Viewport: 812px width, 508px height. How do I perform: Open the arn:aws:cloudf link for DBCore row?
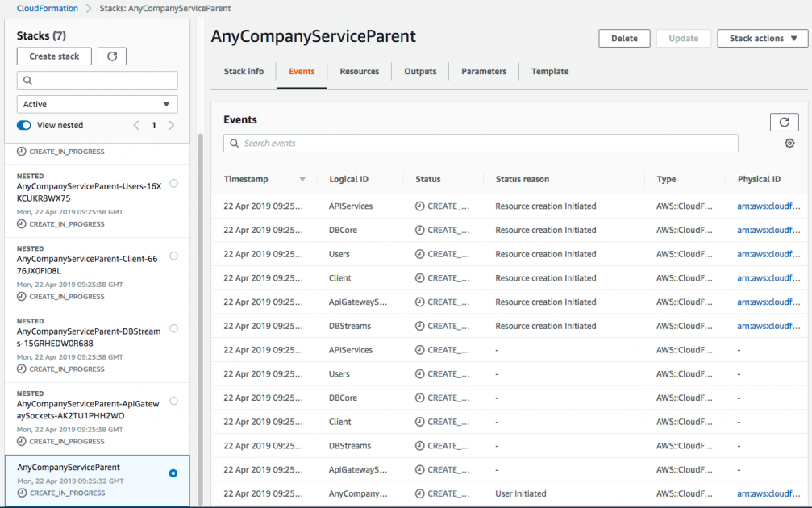768,229
